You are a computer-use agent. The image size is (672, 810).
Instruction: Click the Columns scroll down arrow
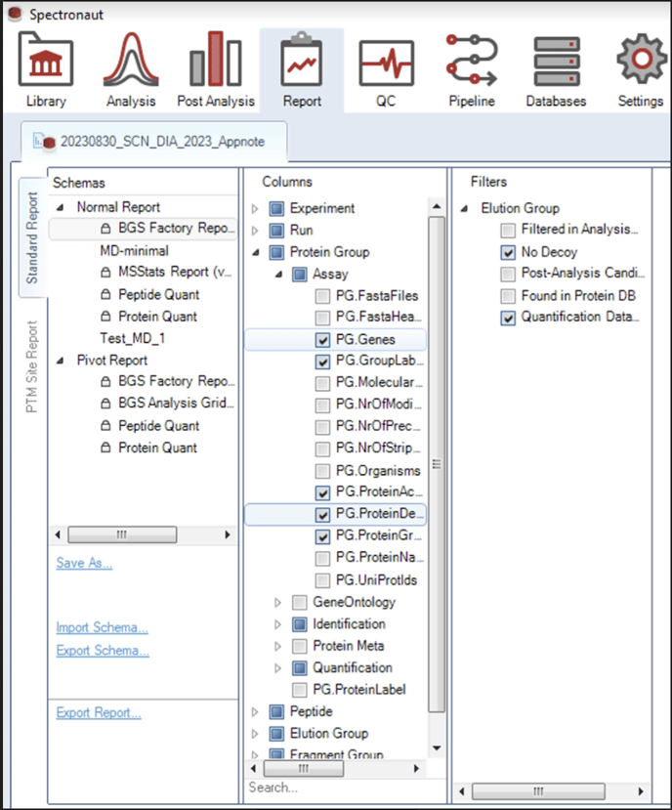pyautogui.click(x=437, y=748)
